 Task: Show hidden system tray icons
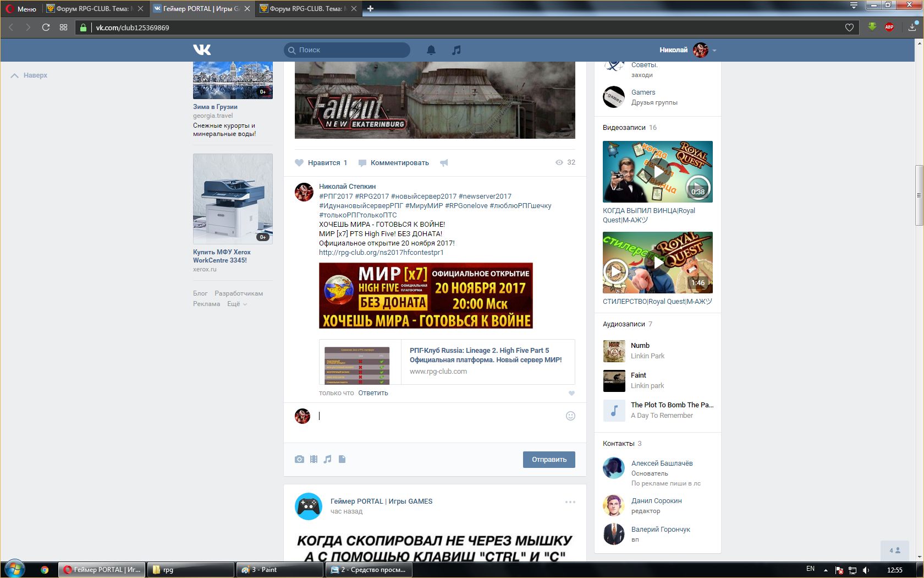point(826,569)
